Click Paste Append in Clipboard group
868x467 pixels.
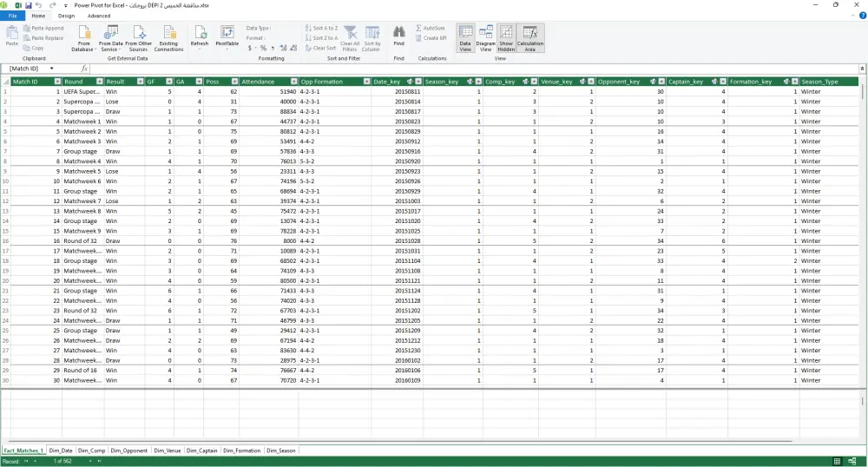pos(43,29)
